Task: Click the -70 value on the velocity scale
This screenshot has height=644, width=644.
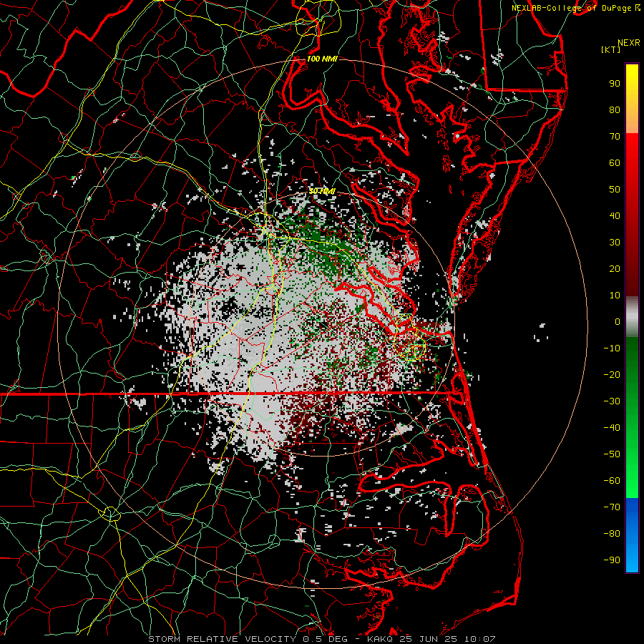Action: [x=612, y=507]
